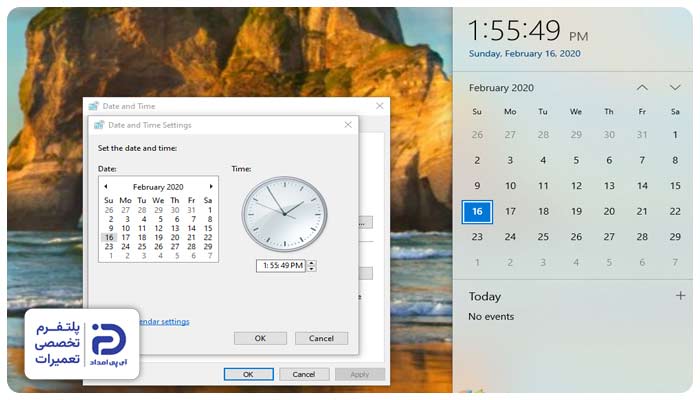Click February 2020 header in dialog calendar
This screenshot has height=400, width=700.
pos(158,187)
